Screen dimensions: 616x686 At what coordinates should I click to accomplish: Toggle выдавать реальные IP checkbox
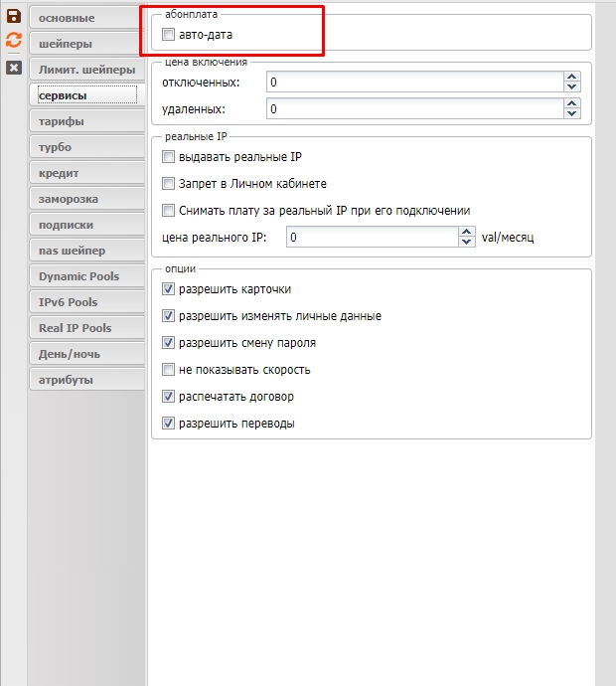pyautogui.click(x=168, y=157)
